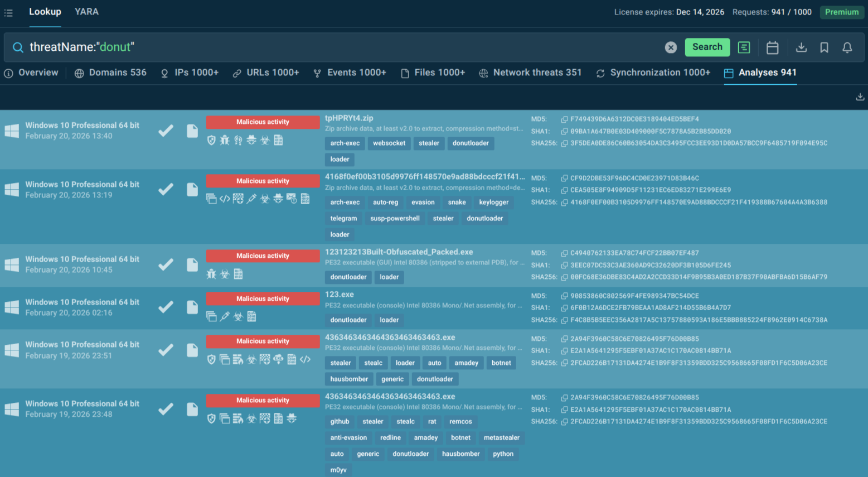Open the 4168f0ef00b3105d9976ff148570 zip analysis
This screenshot has height=477, width=868.
[x=425, y=177]
